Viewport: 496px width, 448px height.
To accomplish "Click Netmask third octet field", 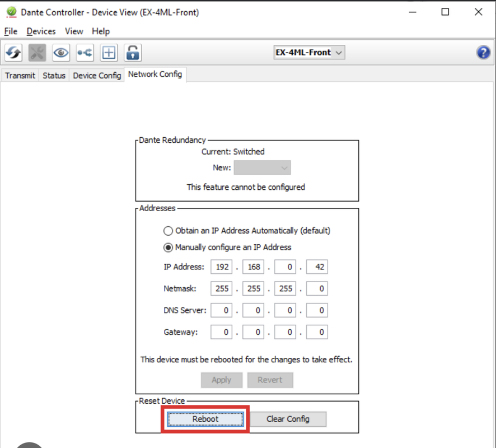I will coord(285,288).
